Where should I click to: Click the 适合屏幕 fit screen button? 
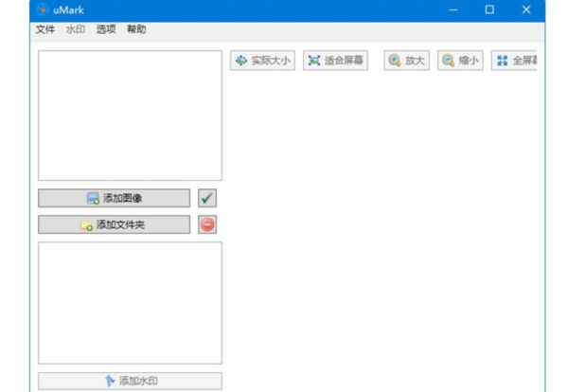[335, 61]
